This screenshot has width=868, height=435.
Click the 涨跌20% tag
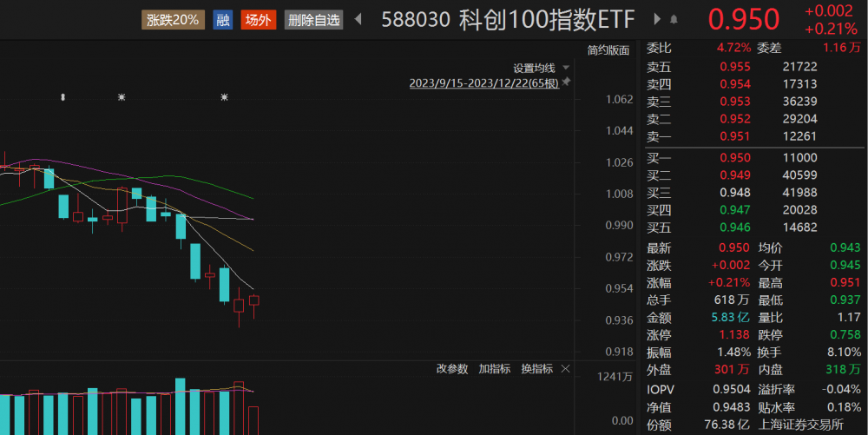(x=173, y=20)
